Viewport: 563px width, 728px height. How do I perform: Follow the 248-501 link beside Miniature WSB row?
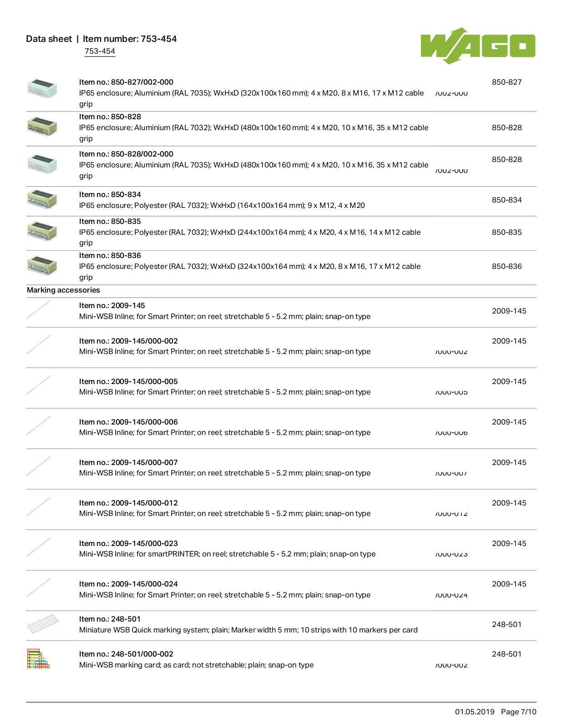tap(507, 624)
